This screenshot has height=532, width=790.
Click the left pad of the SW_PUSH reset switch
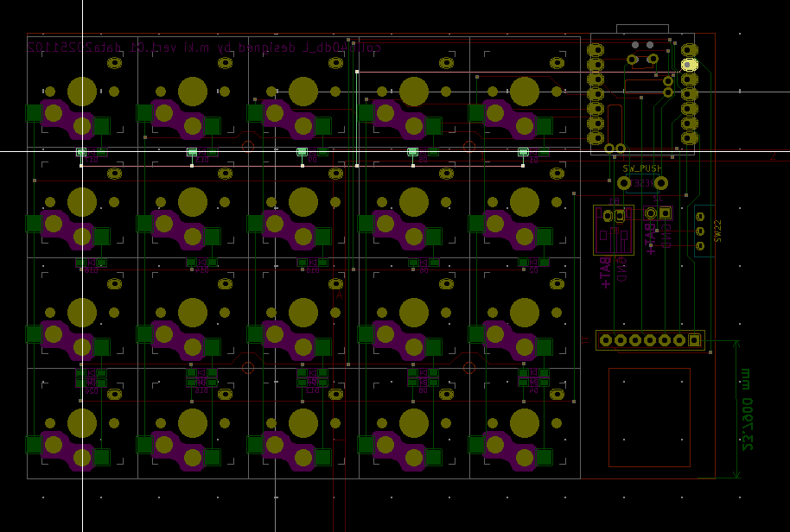[624, 183]
